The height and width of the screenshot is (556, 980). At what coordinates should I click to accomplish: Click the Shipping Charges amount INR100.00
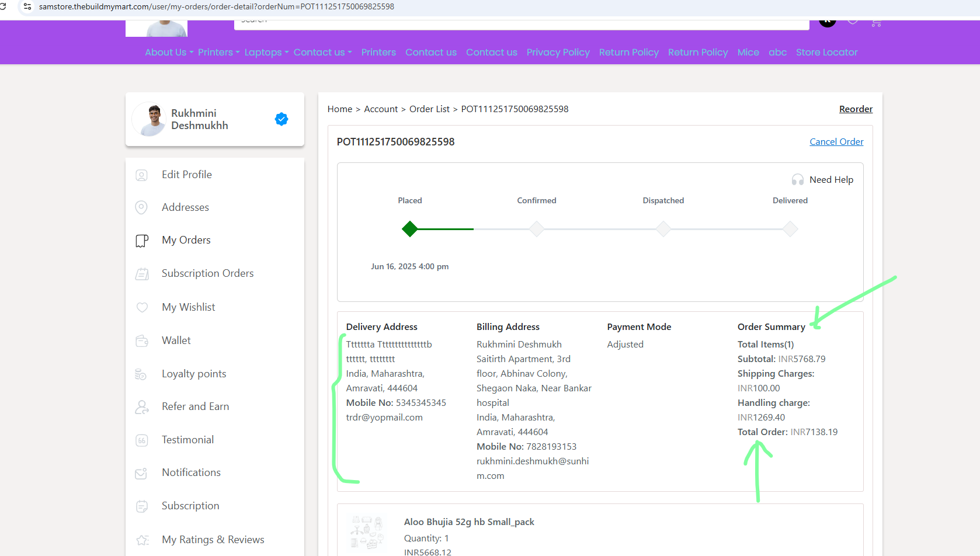[759, 388]
